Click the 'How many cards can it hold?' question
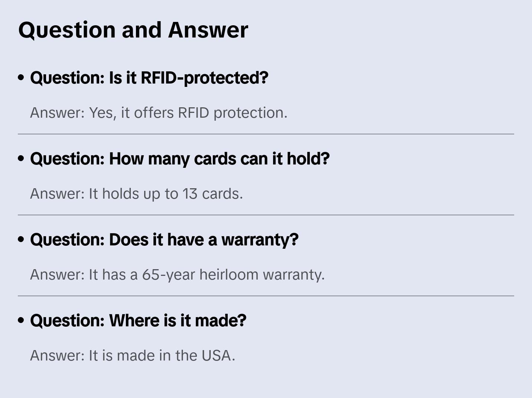 click(180, 159)
